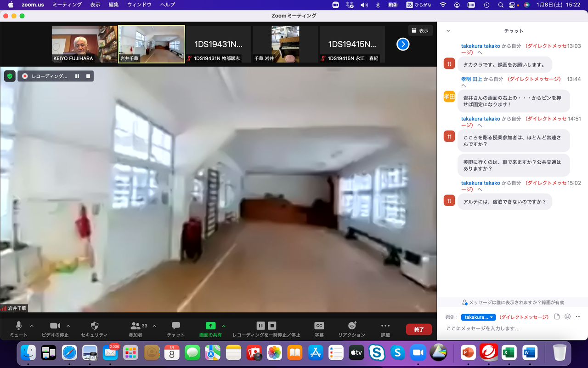Toggle Wi-Fi from the menu bar icon
This screenshot has width=588, height=368.
click(x=443, y=5)
